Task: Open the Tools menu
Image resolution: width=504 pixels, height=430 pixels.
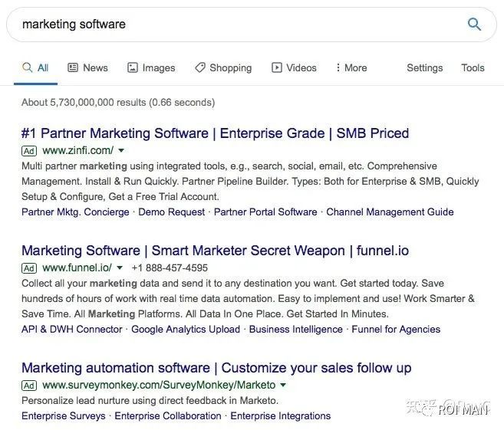Action: pyautogui.click(x=473, y=67)
